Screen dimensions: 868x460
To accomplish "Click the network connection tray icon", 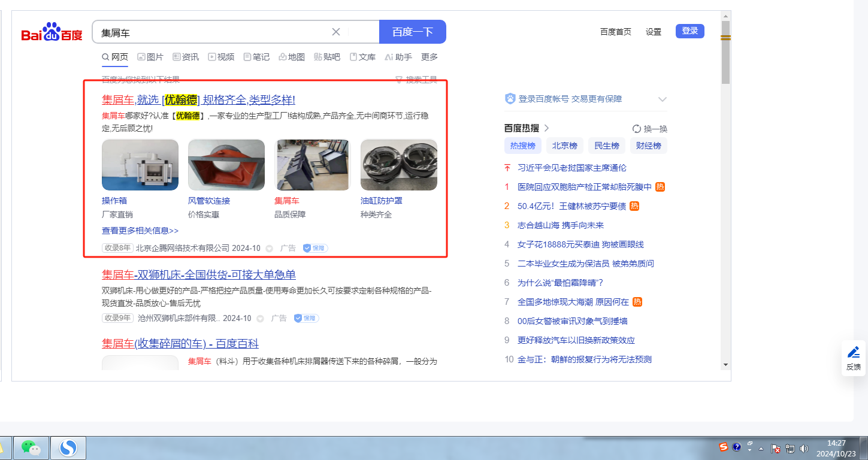I will tap(790, 448).
